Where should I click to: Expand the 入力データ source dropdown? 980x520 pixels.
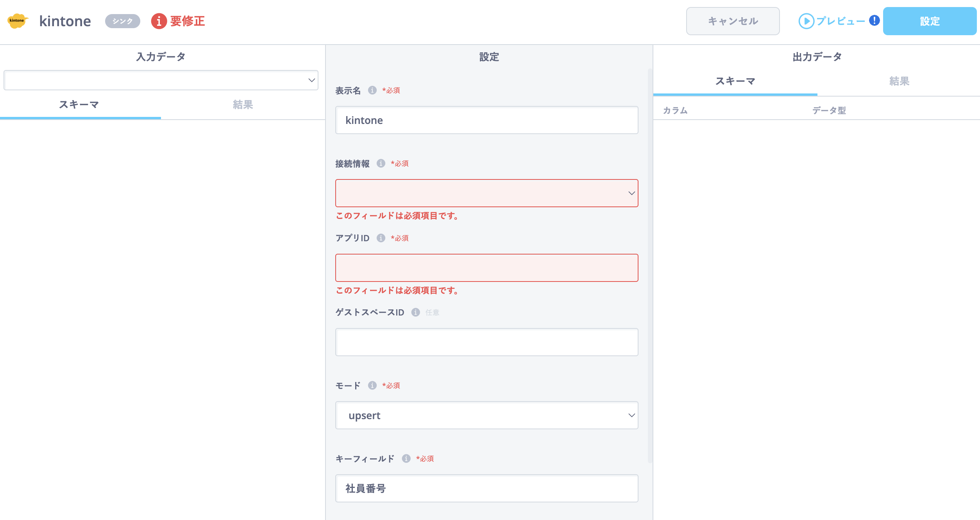(161, 80)
